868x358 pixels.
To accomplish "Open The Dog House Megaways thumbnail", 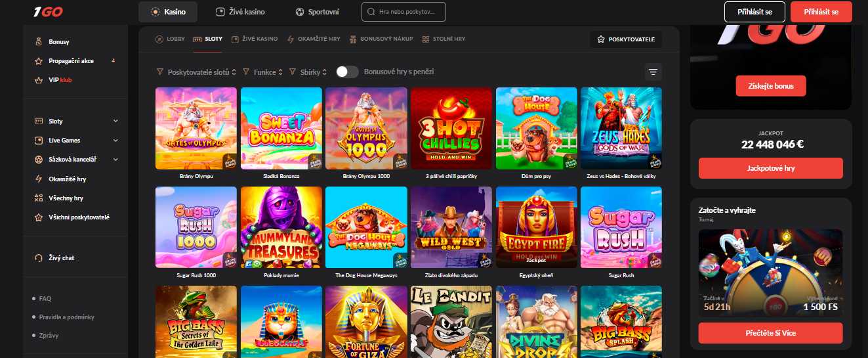I will point(366,227).
